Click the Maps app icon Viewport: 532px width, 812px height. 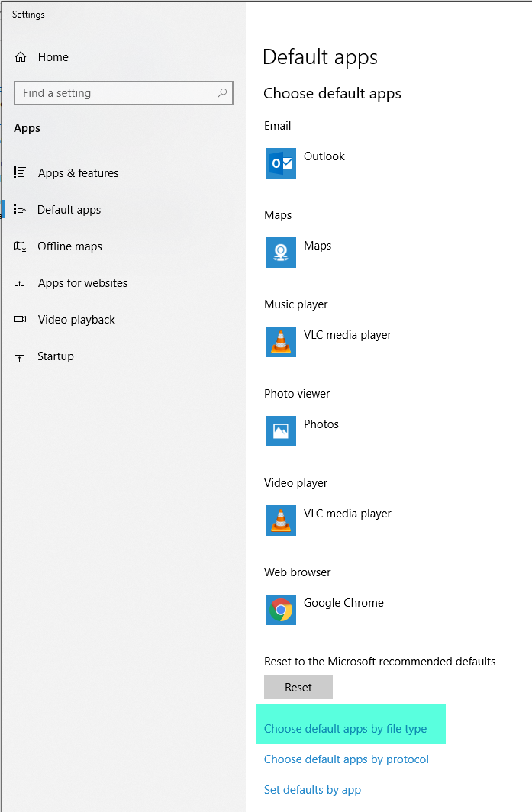pyautogui.click(x=280, y=253)
